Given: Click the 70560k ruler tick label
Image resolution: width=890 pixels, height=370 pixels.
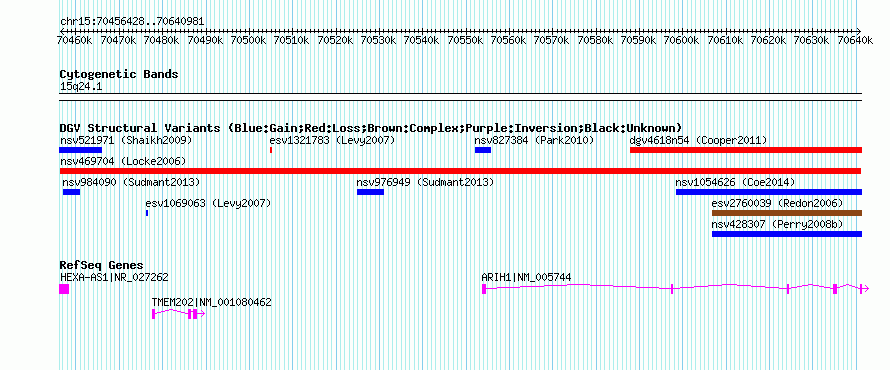Looking at the screenshot, I should (509, 40).
